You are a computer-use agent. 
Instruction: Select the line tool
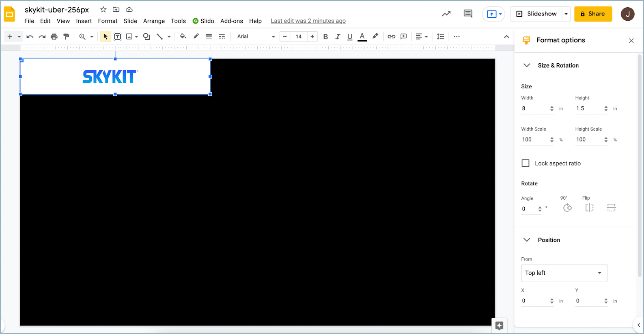160,37
